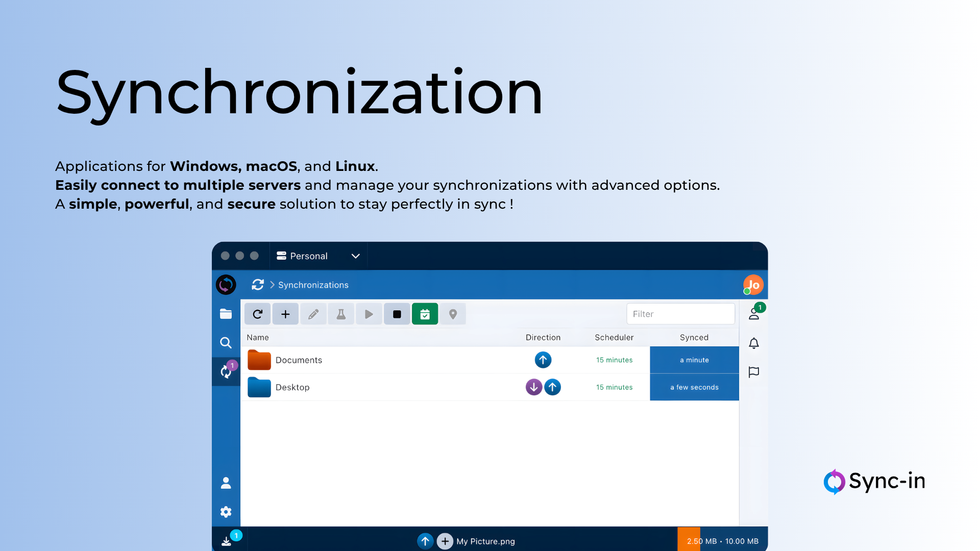Click the flask simulate sync icon

pos(341,314)
